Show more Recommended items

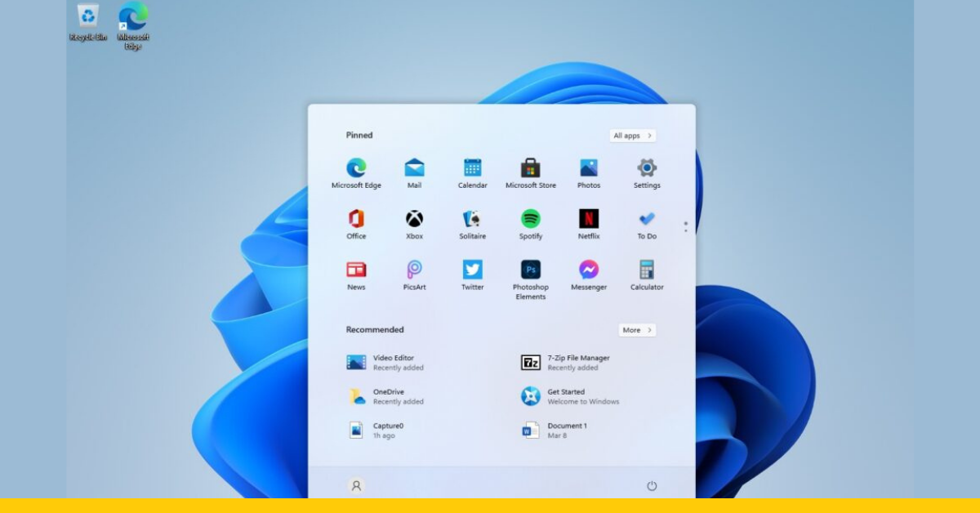[x=636, y=330]
